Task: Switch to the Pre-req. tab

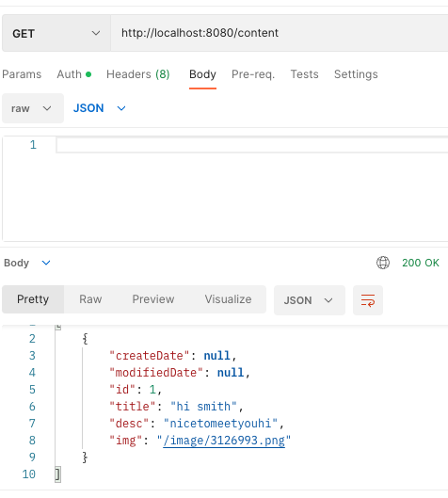Action: tap(253, 74)
